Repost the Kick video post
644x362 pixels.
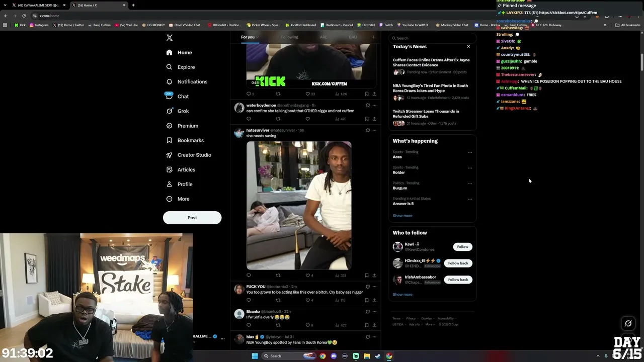(278, 94)
